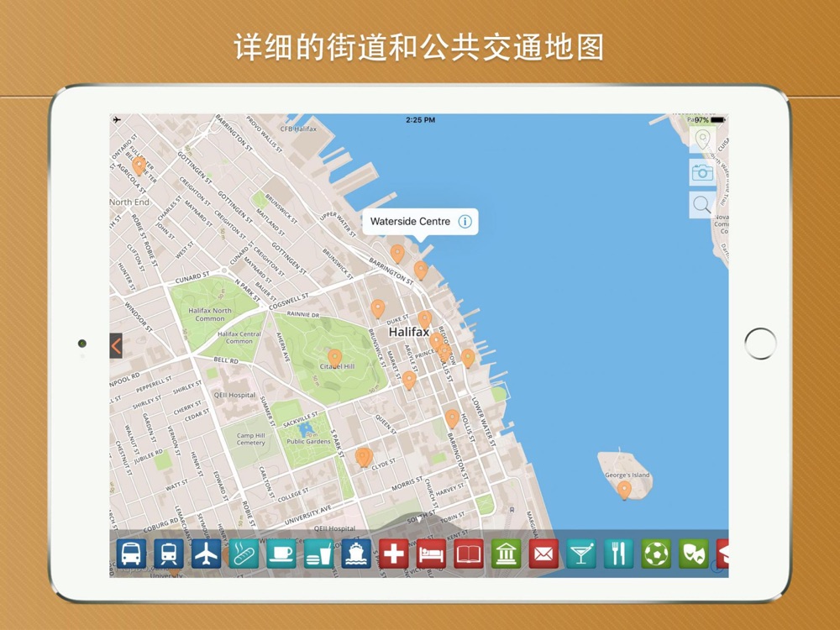
Task: Click the George's Island text label
Action: pyautogui.click(x=627, y=475)
